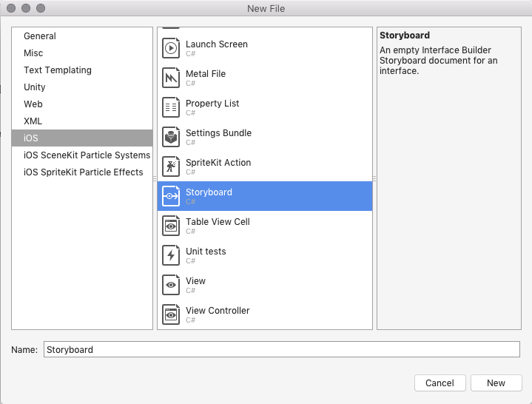
Task: Click the Table View Cell label text
Action: pos(218,221)
